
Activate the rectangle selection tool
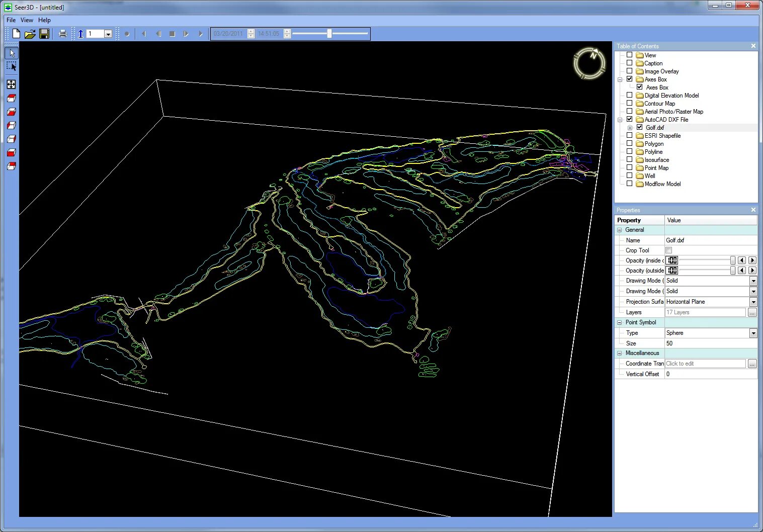click(12, 66)
